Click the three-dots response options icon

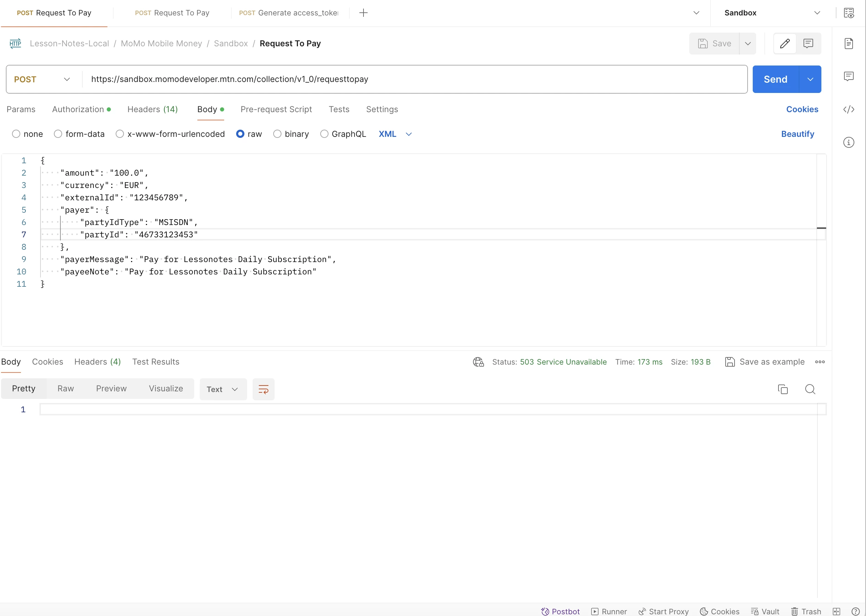click(x=820, y=362)
